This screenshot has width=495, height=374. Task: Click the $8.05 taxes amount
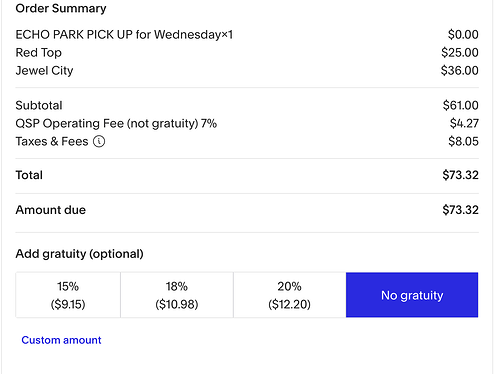463,141
